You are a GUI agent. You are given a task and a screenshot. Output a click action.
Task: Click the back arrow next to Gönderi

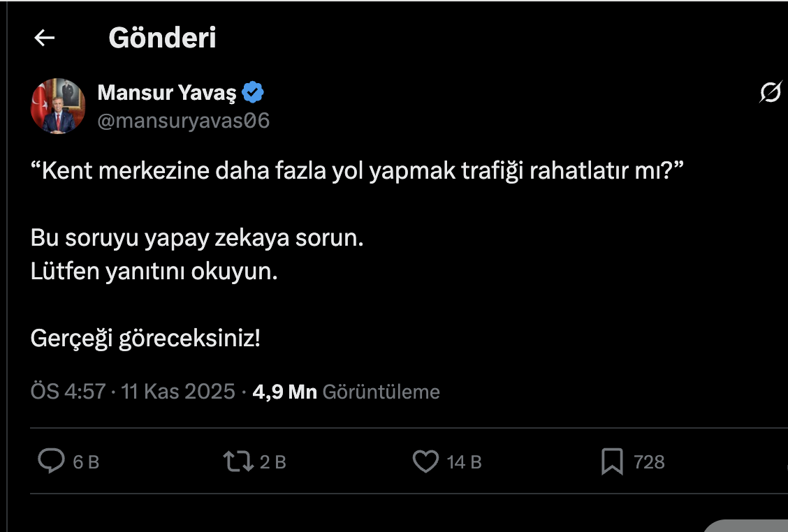point(45,38)
